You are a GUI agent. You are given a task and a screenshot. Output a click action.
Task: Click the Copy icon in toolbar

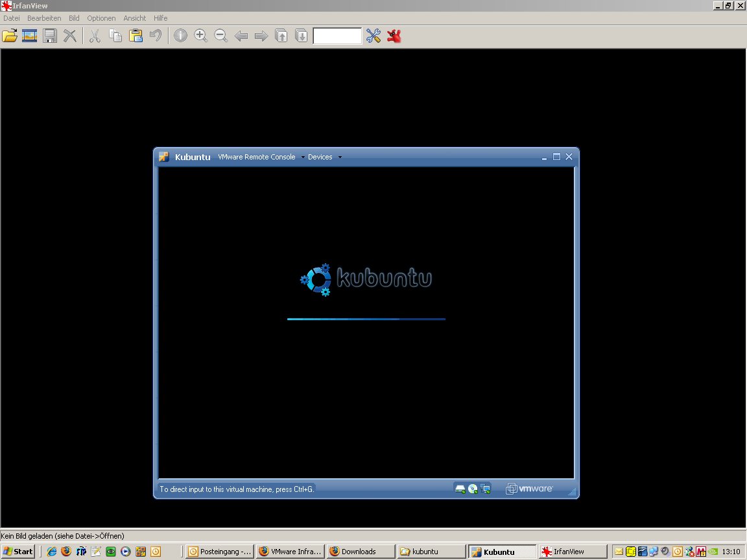click(115, 36)
